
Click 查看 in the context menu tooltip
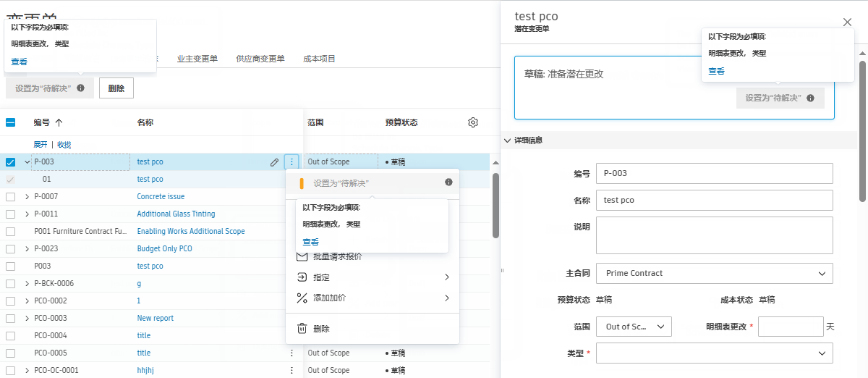(310, 243)
